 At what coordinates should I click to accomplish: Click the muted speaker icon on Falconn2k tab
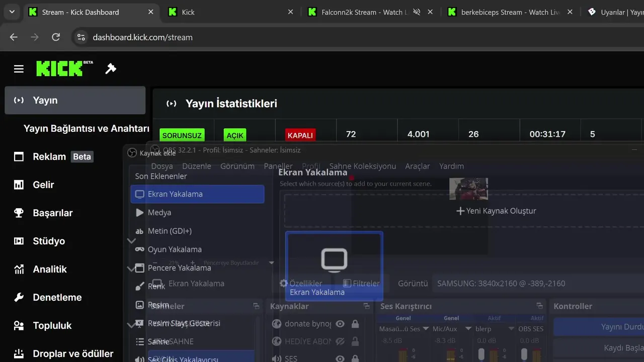(417, 12)
